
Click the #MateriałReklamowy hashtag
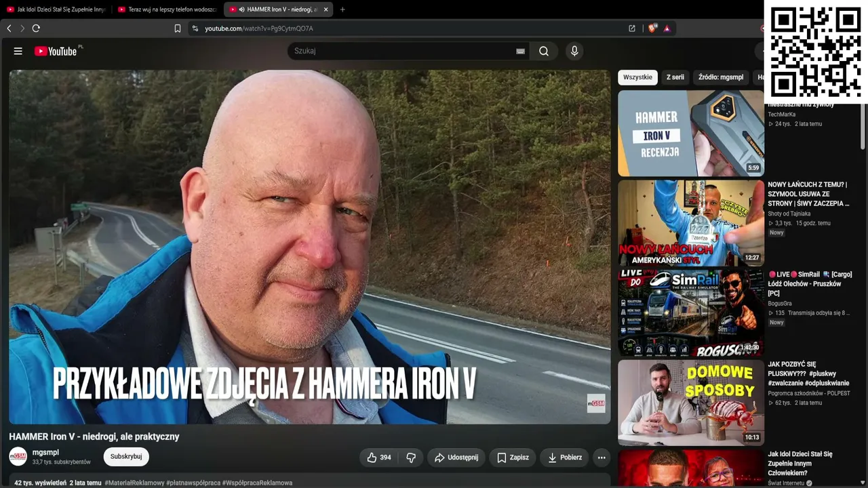[134, 483]
